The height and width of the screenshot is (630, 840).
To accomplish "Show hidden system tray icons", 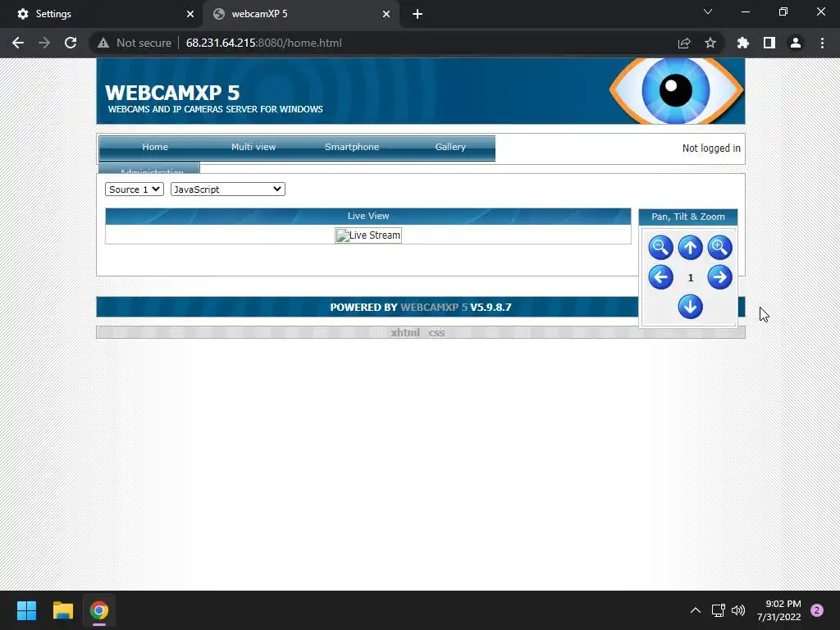I will coord(696,610).
